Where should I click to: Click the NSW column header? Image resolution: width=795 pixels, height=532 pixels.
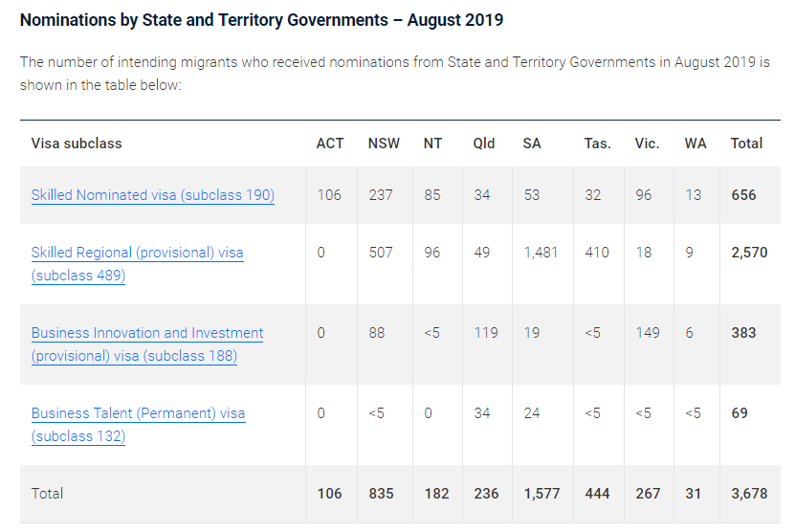pos(384,144)
